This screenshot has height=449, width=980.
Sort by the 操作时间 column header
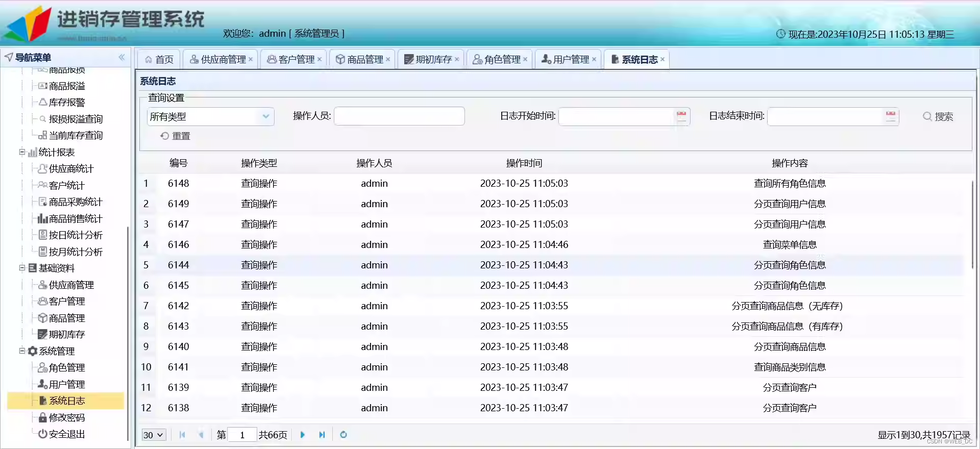[x=524, y=163]
